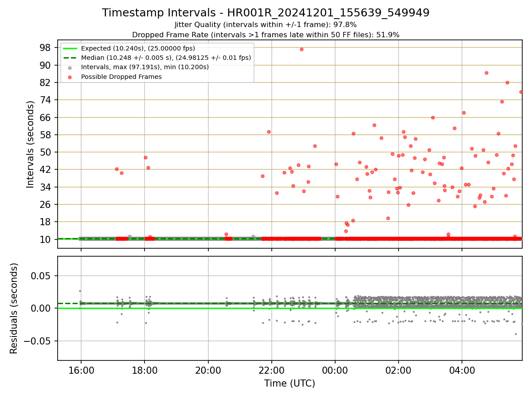Click the legend entry "Possible Dropped Frames"

coord(121,77)
